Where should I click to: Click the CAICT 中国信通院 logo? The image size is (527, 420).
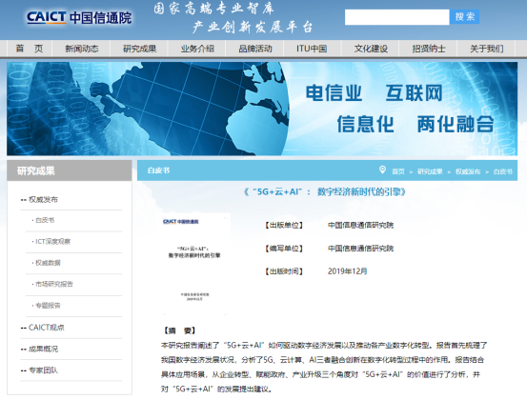(x=79, y=17)
